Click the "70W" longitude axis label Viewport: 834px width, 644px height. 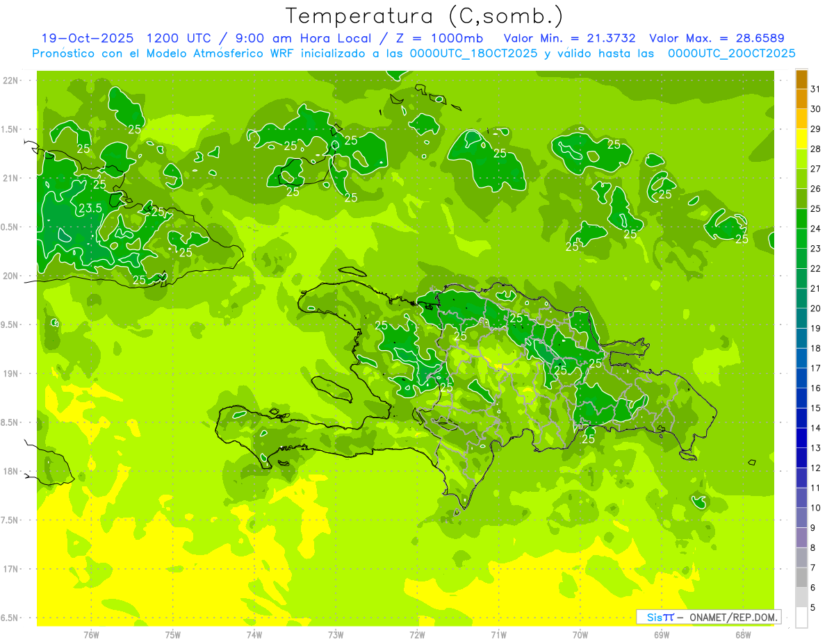(x=580, y=635)
